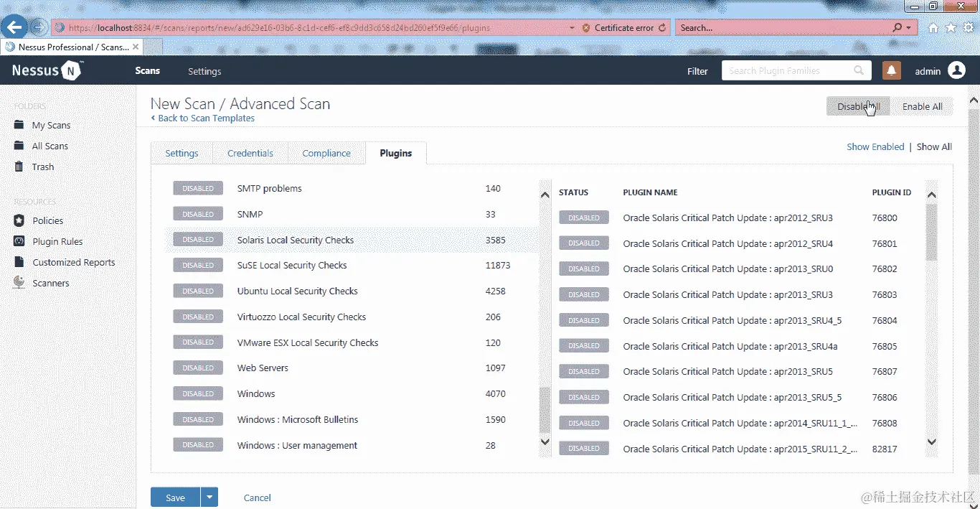The image size is (980, 509).
Task: Toggle status of Windows : Microsoft Bulletins
Action: coord(198,419)
